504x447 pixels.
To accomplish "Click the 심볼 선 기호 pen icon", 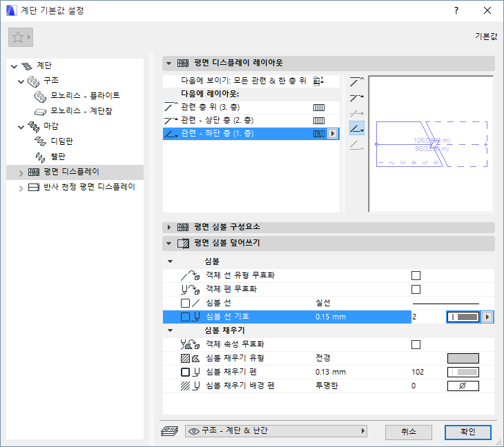I will pyautogui.click(x=191, y=317).
